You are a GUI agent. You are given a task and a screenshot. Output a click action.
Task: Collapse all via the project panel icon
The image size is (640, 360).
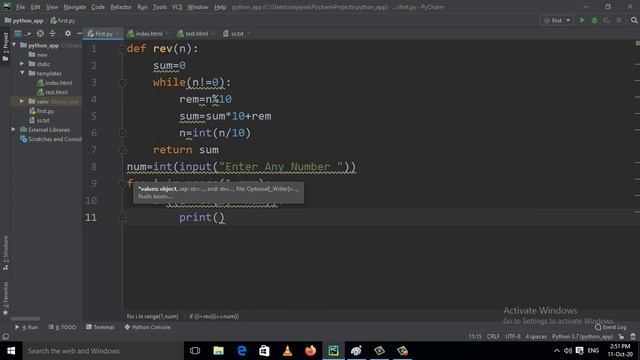click(52, 33)
